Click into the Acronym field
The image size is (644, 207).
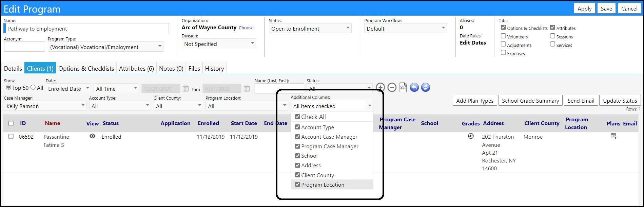(x=24, y=47)
